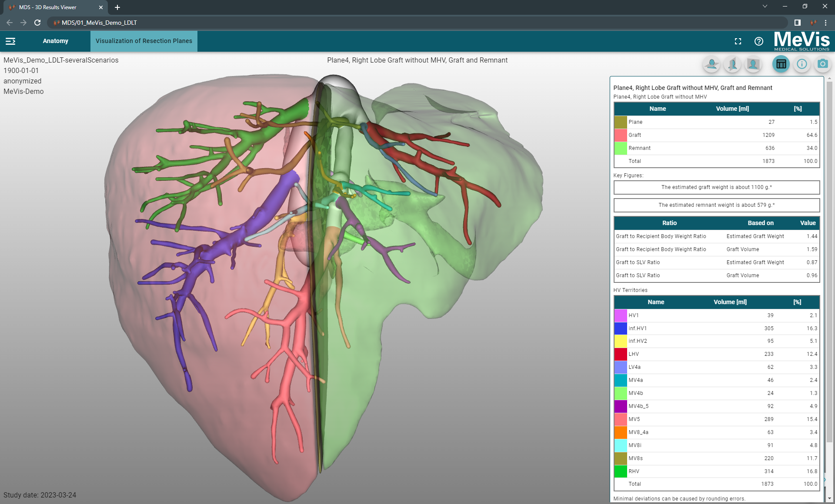This screenshot has width=835, height=504.
Task: Click the Remnant volume value 636
Action: (x=770, y=148)
